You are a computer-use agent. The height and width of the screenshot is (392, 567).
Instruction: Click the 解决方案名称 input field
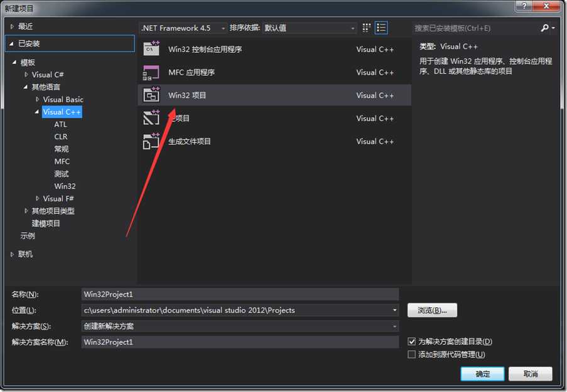[x=240, y=342]
